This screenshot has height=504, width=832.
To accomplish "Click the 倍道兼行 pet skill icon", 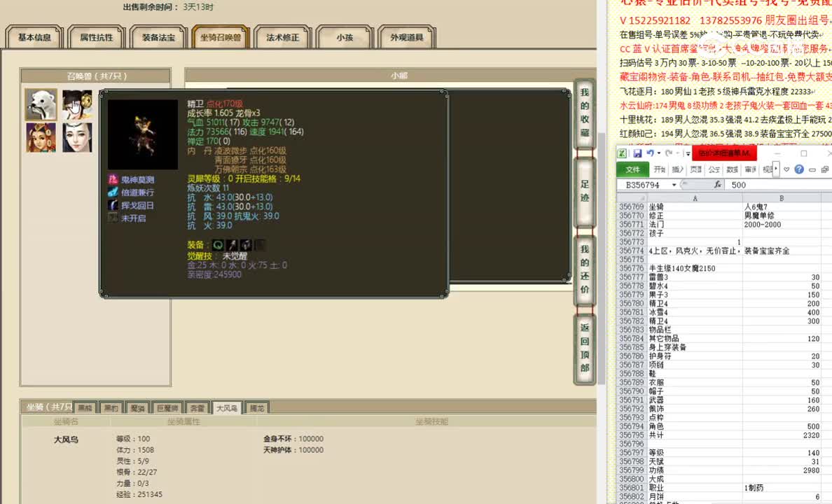I will (112, 192).
